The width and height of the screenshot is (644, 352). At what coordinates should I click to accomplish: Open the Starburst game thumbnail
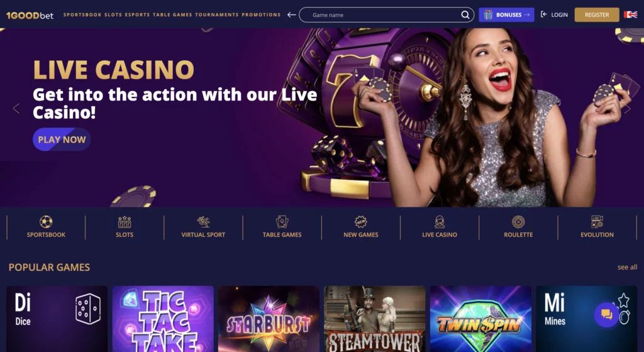click(x=269, y=319)
